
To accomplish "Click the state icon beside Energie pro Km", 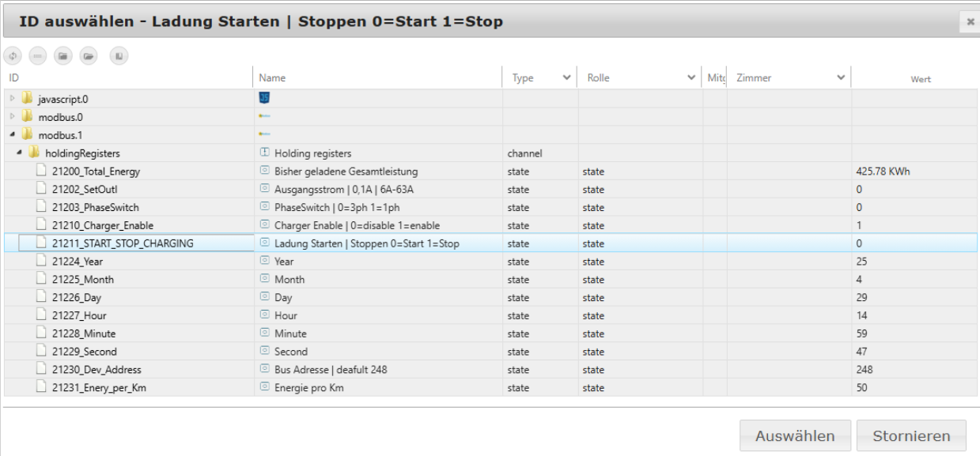I will click(264, 388).
